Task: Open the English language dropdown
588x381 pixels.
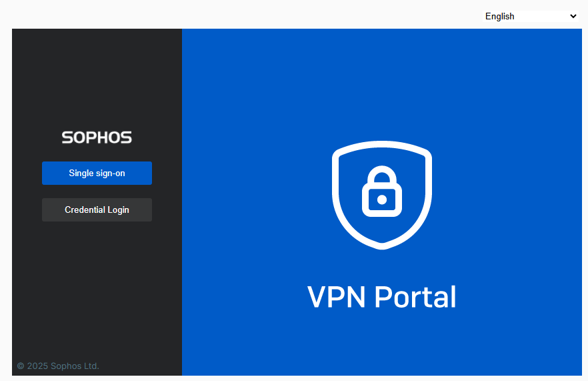Action: tap(531, 16)
